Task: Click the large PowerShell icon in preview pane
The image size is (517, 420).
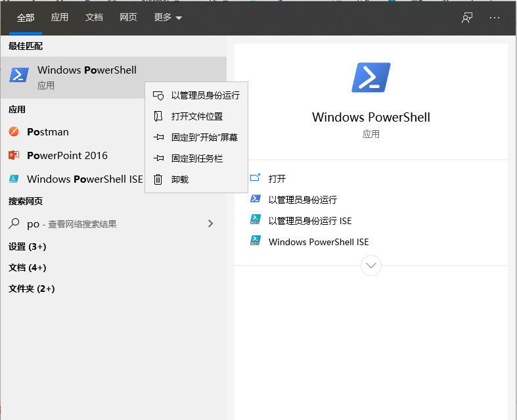Action: click(x=371, y=78)
